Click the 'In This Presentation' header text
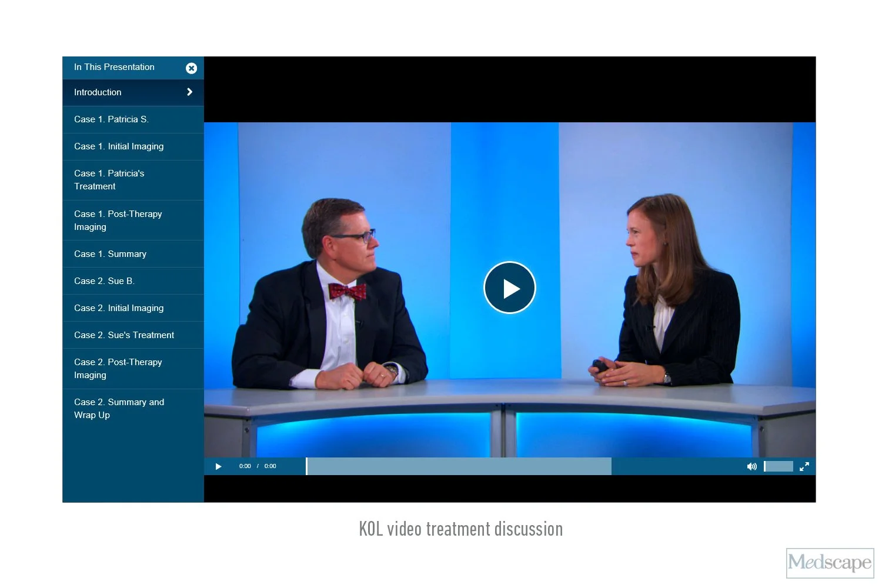The width and height of the screenshot is (882, 588). pyautogui.click(x=114, y=67)
